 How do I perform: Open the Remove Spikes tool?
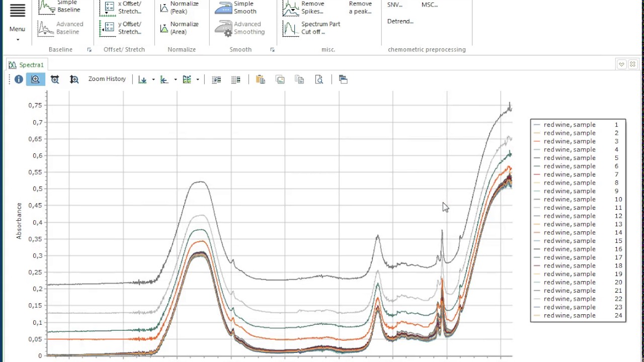[303, 7]
